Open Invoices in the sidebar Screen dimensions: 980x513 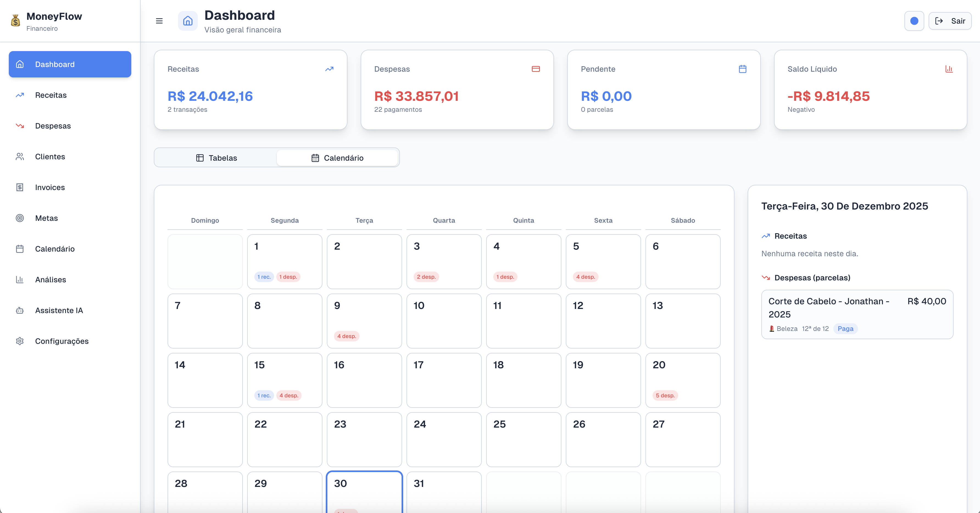tap(70, 187)
